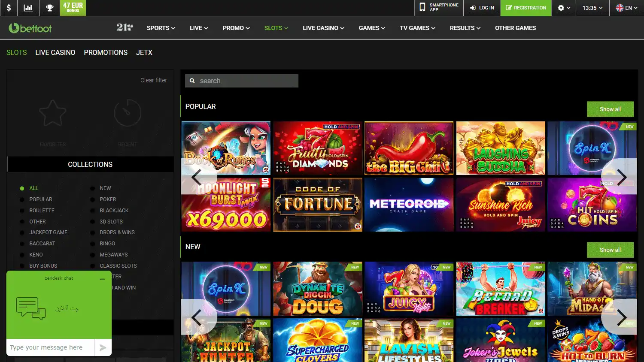644x362 pixels.
Task: Open Recent clock icon
Action: click(x=128, y=113)
